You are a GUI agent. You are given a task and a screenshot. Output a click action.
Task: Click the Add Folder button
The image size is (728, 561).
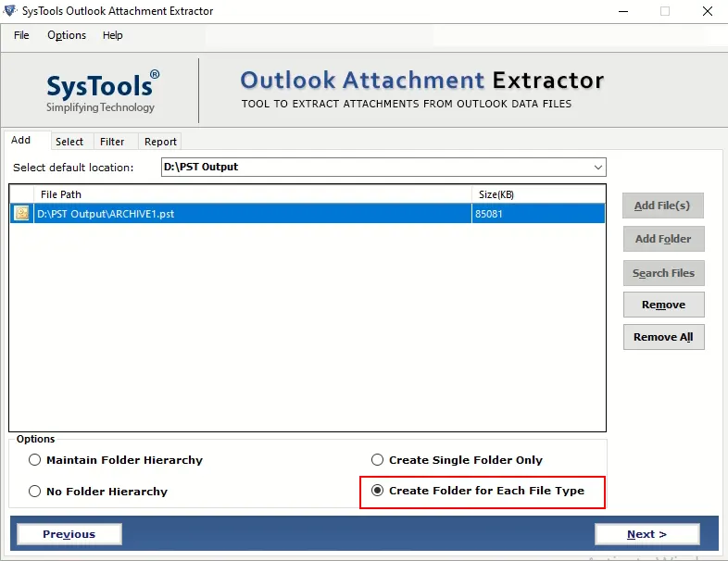663,239
